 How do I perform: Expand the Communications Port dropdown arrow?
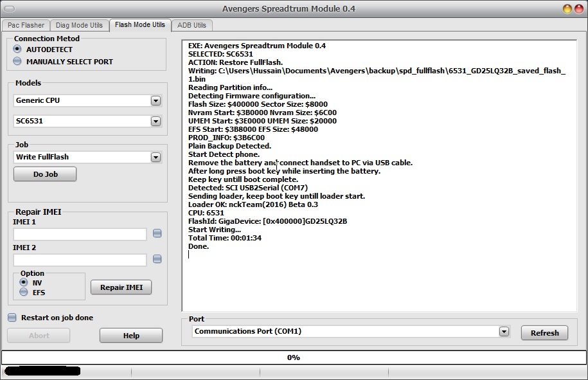(504, 331)
